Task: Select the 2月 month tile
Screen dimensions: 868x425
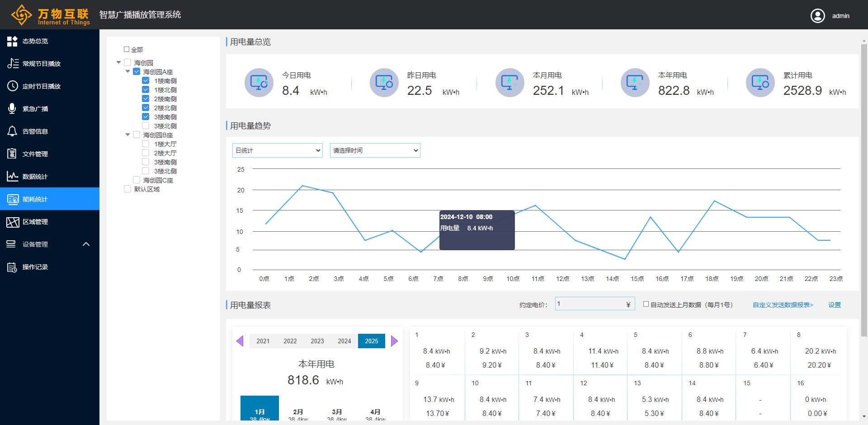Action: point(298,409)
